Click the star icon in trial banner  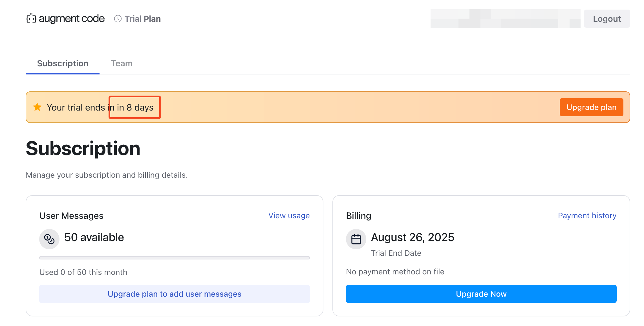coord(37,107)
